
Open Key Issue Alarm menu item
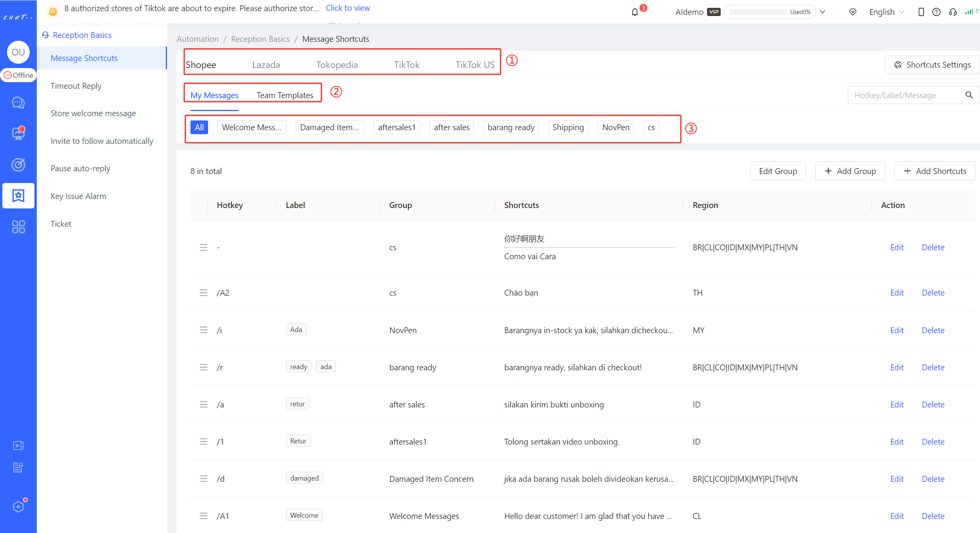pos(78,196)
